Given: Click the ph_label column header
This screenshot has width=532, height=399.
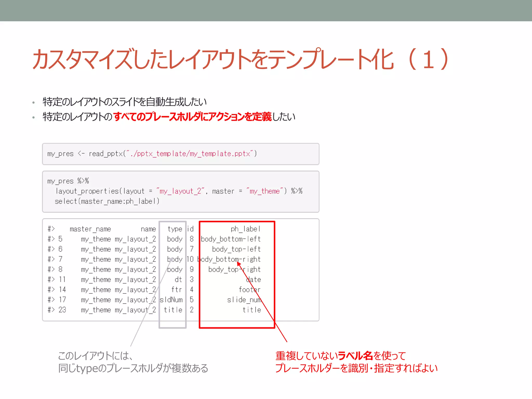Looking at the screenshot, I should [x=245, y=229].
